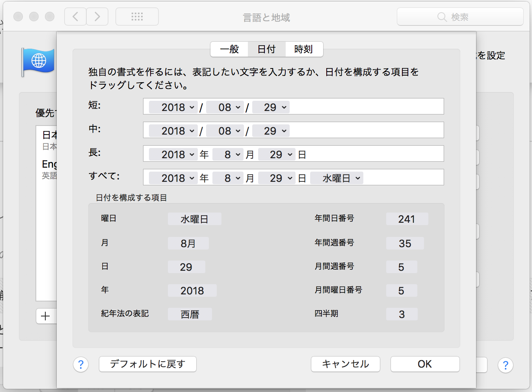Click the forward navigation arrow
Image resolution: width=532 pixels, height=392 pixels.
coord(97,17)
